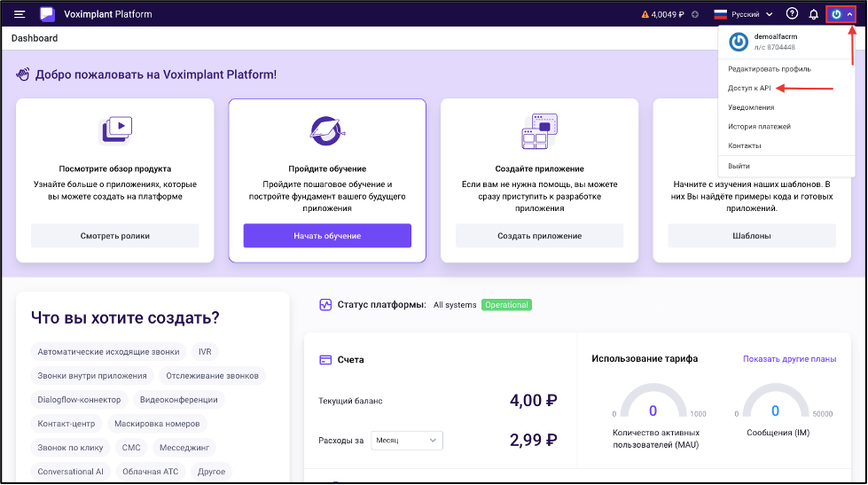The width and height of the screenshot is (868, 485).
Task: Choose Выйти to log out
Action: [739, 166]
